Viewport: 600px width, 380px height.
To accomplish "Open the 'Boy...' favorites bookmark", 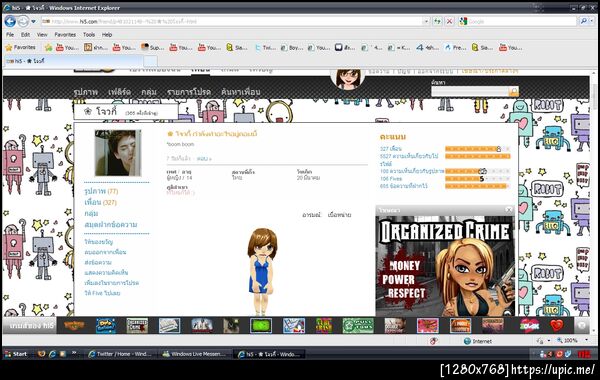I will point(292,47).
